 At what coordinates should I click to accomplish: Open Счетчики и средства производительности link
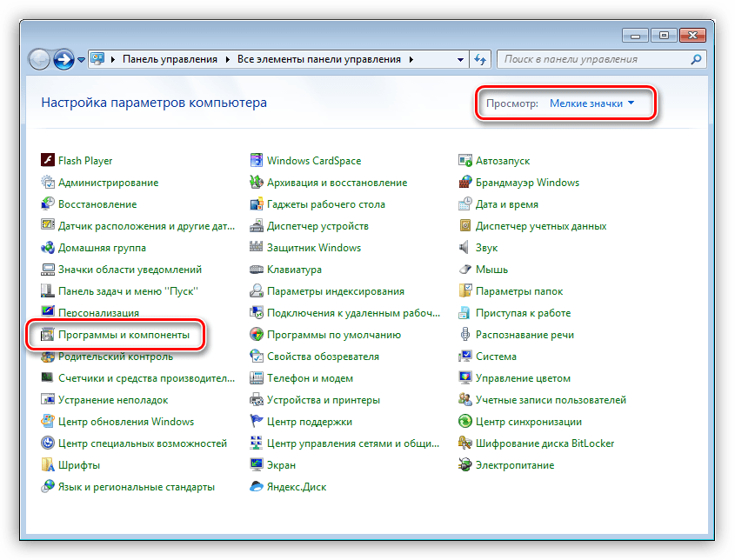coord(146,378)
